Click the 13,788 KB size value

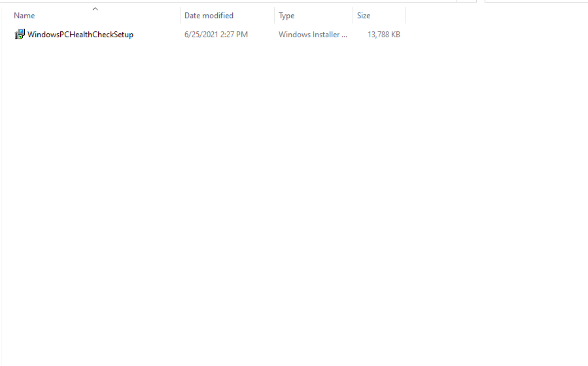coord(384,35)
